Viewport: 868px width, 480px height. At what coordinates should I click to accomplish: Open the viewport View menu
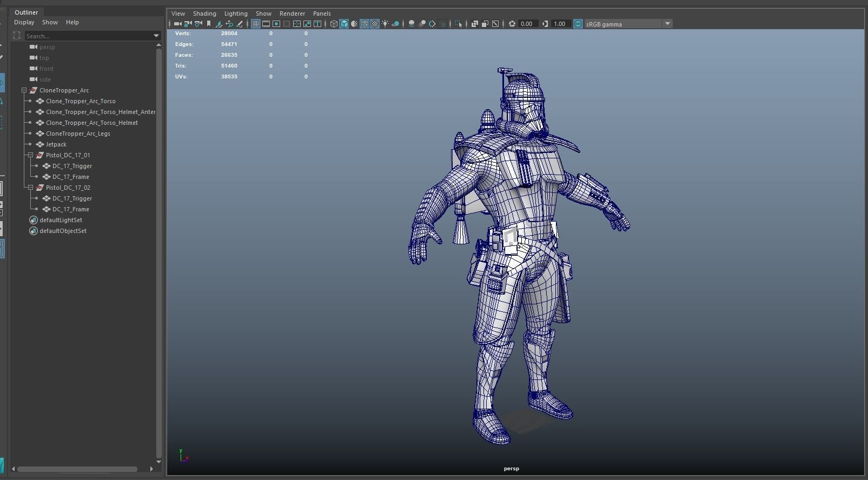point(178,14)
